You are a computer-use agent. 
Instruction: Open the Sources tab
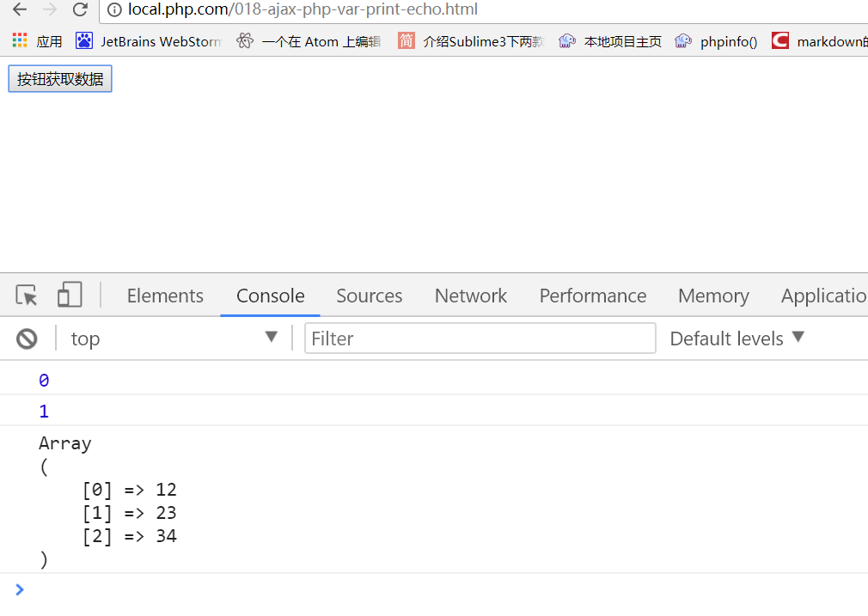370,296
